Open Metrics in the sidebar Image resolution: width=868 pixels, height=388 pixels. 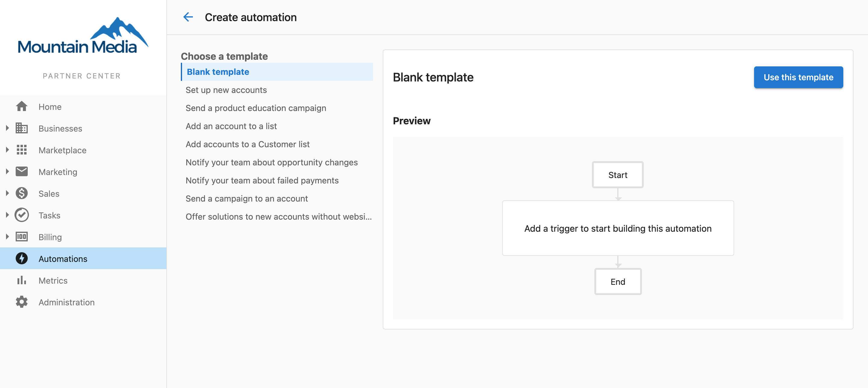[x=83, y=280]
